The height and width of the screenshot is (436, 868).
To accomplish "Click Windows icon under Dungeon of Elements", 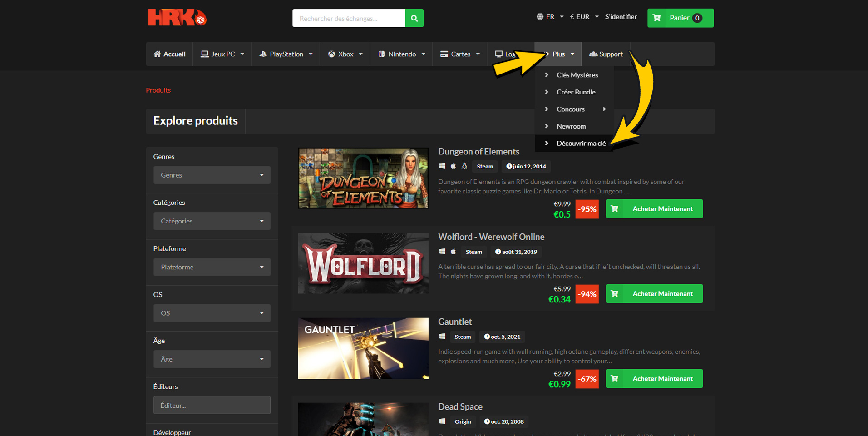I will pos(442,166).
